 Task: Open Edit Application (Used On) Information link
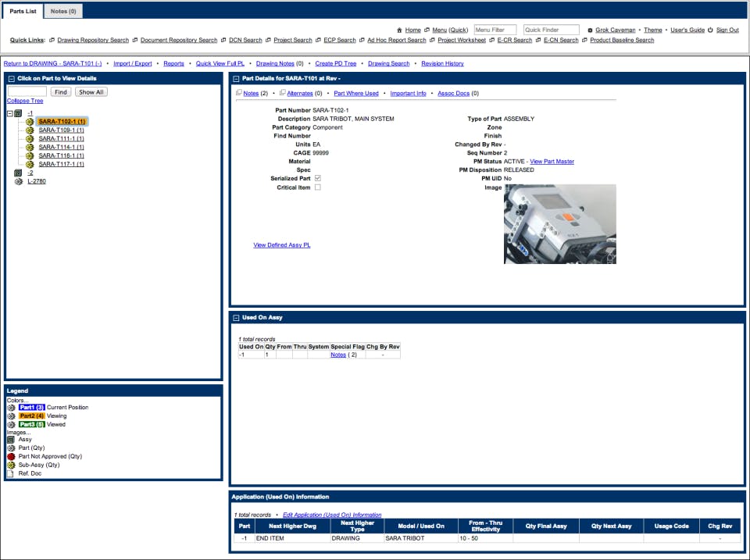[332, 515]
